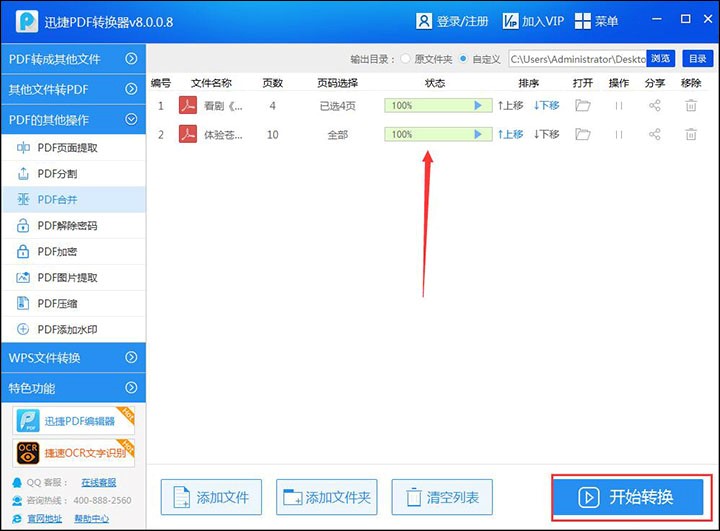Click the app logo in title bar
This screenshot has width=720, height=531.
pyautogui.click(x=27, y=21)
